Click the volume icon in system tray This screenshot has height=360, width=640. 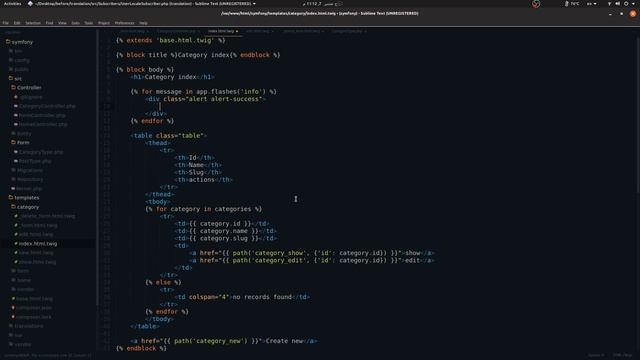click(x=618, y=3)
